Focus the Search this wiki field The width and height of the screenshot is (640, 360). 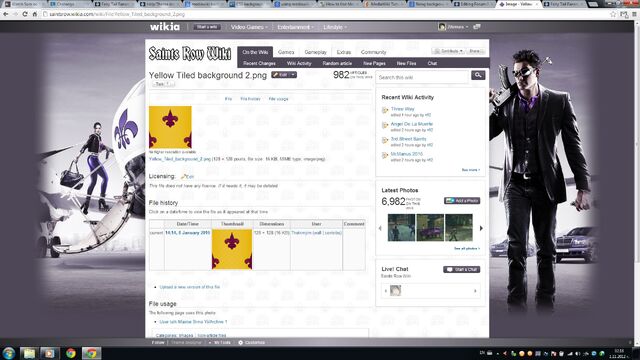422,77
